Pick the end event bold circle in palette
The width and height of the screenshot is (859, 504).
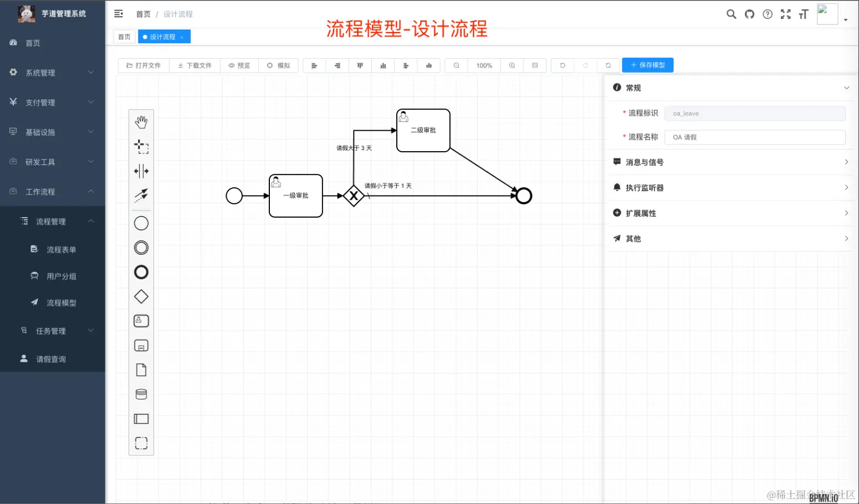click(141, 272)
